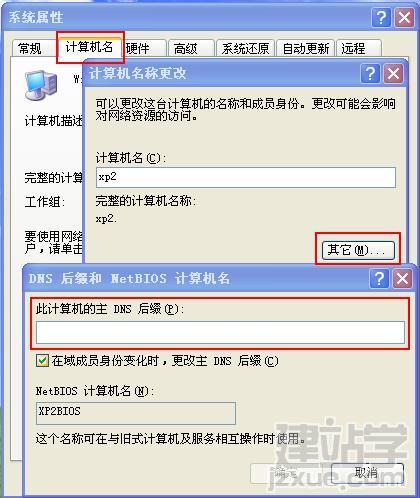420x498 pixels.
Task: Switch to the 常规 tab
Action: 30,49
